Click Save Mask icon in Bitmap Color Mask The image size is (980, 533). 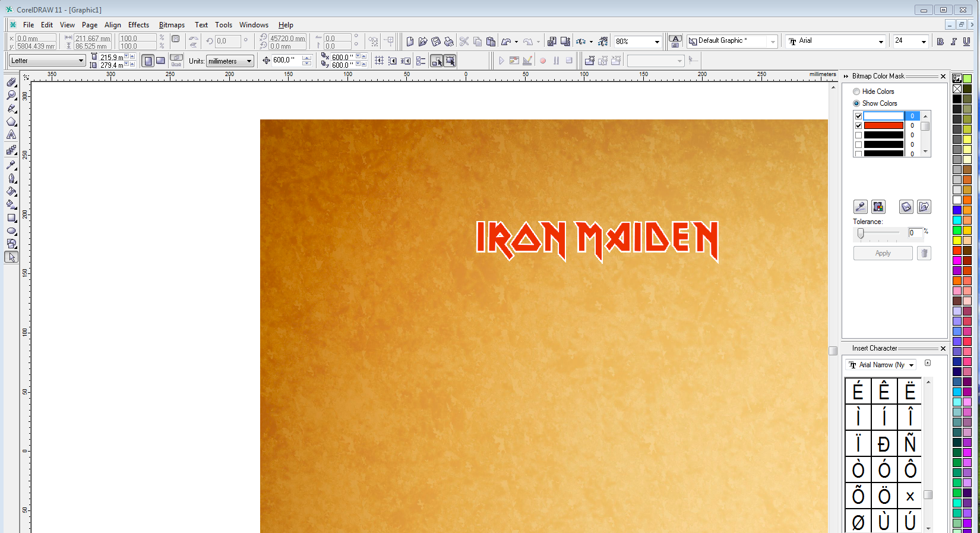906,207
